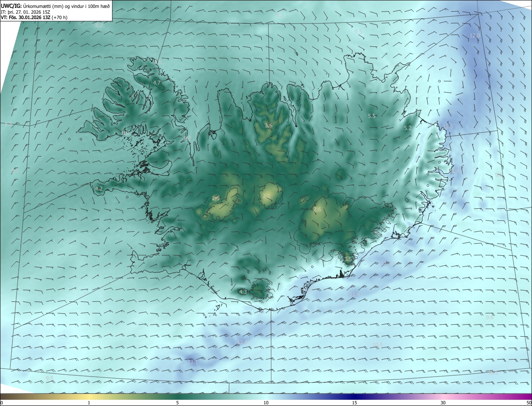Click the 15 tick label on the color scale
532x406 pixels.
355,403
